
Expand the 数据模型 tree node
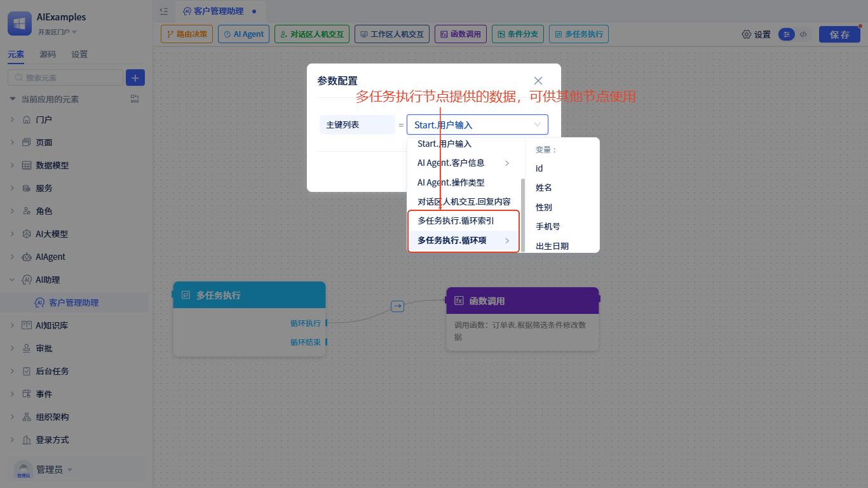pos(12,165)
